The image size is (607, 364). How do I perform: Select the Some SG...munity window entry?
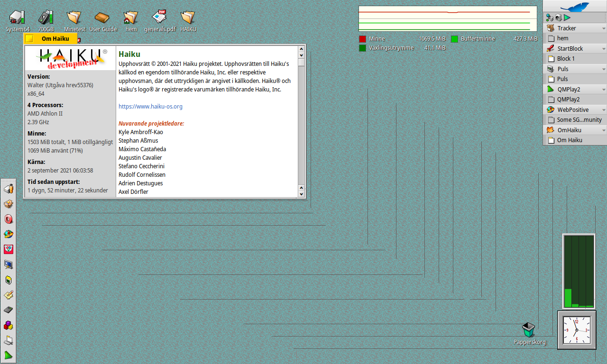tap(579, 120)
